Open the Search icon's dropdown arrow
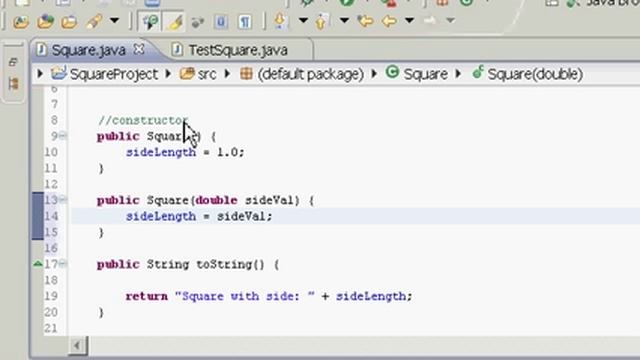640x360 pixels. [114, 20]
